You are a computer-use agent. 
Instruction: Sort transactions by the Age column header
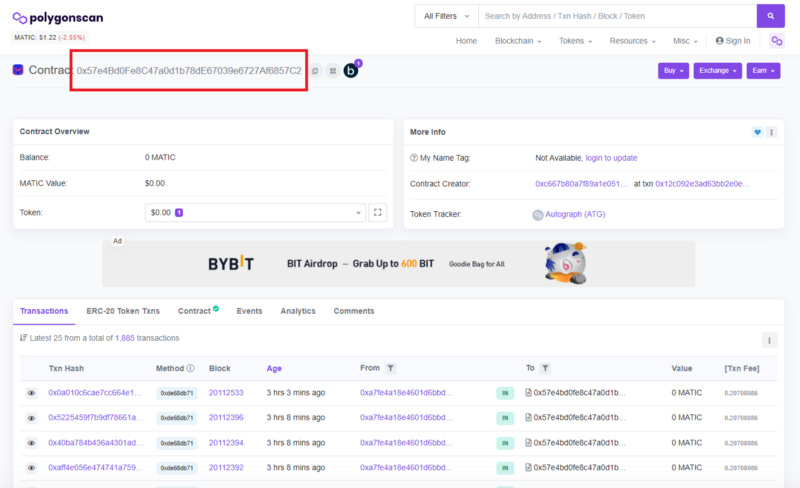[x=274, y=368]
